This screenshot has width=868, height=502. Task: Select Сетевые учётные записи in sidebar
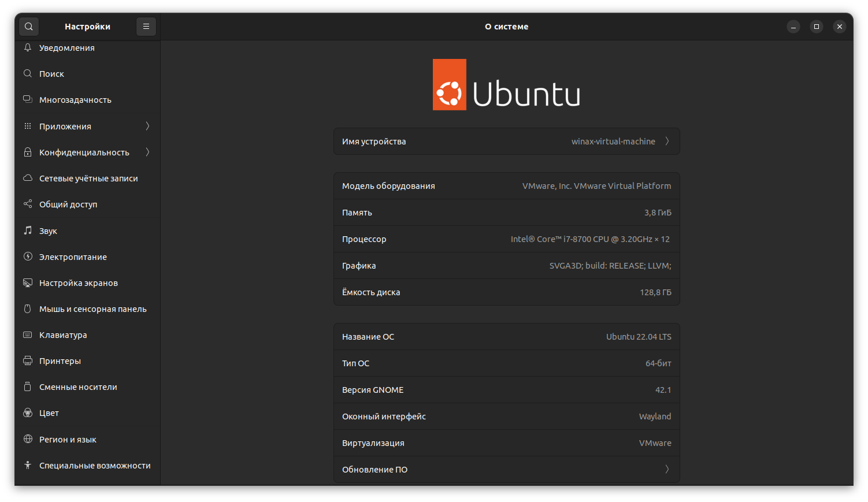[87, 178]
